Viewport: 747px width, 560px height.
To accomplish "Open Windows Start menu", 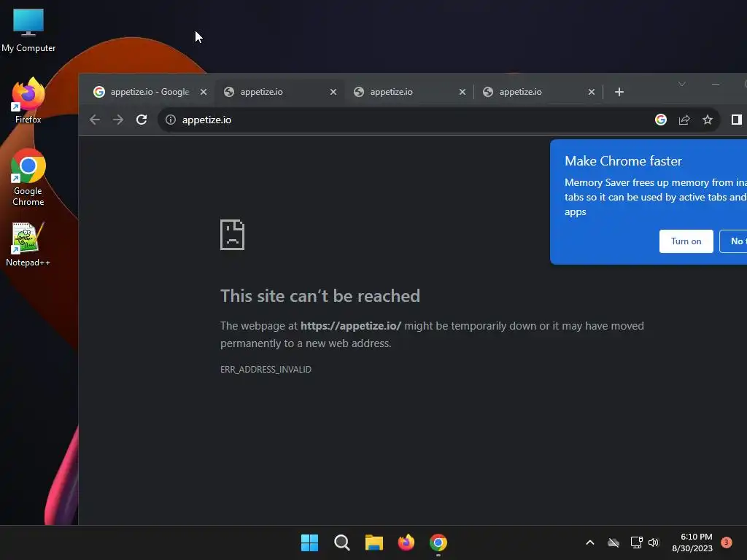I will coord(309,542).
